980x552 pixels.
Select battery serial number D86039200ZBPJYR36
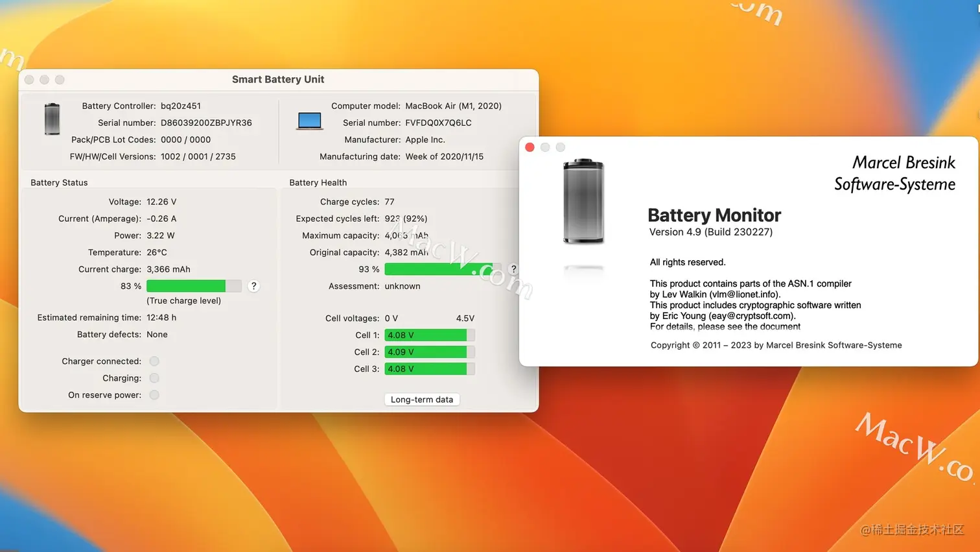click(x=206, y=123)
